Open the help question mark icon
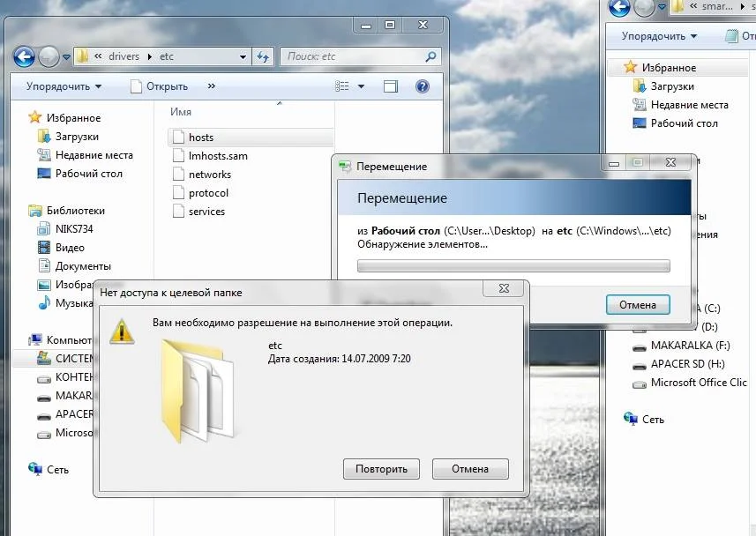The width and height of the screenshot is (756, 536). coord(422,86)
